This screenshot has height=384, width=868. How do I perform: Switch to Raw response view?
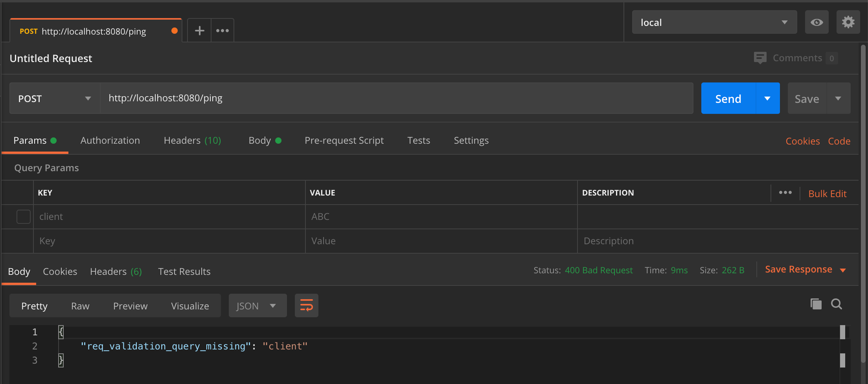(x=80, y=306)
